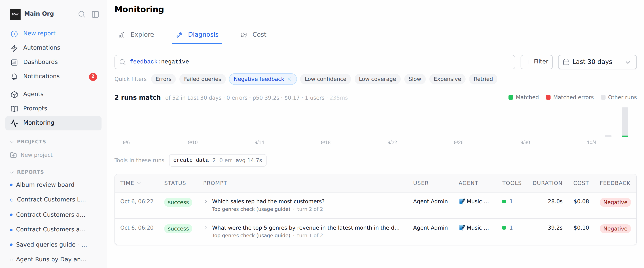This screenshot has height=268, width=644.
Task: Open the Album review board report
Action: coord(45,185)
